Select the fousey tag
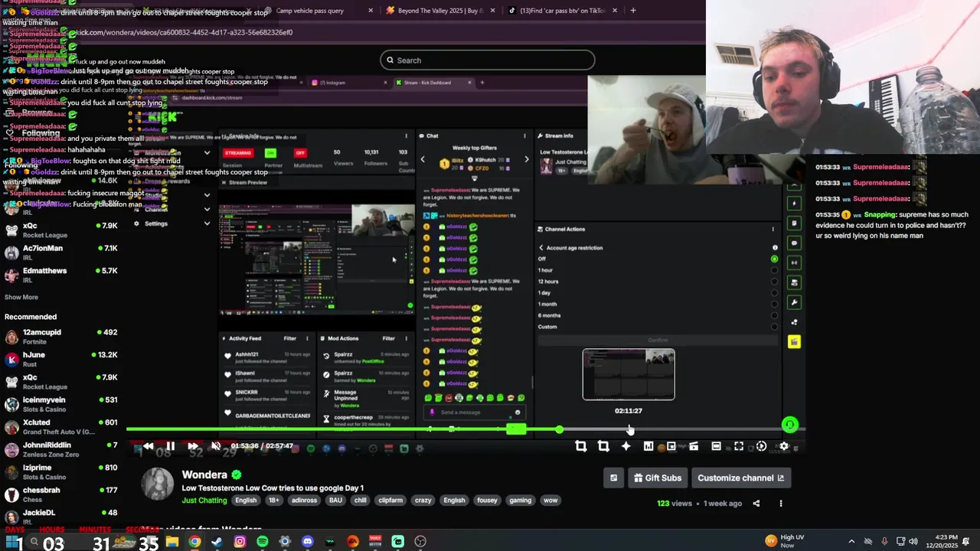 (x=487, y=500)
